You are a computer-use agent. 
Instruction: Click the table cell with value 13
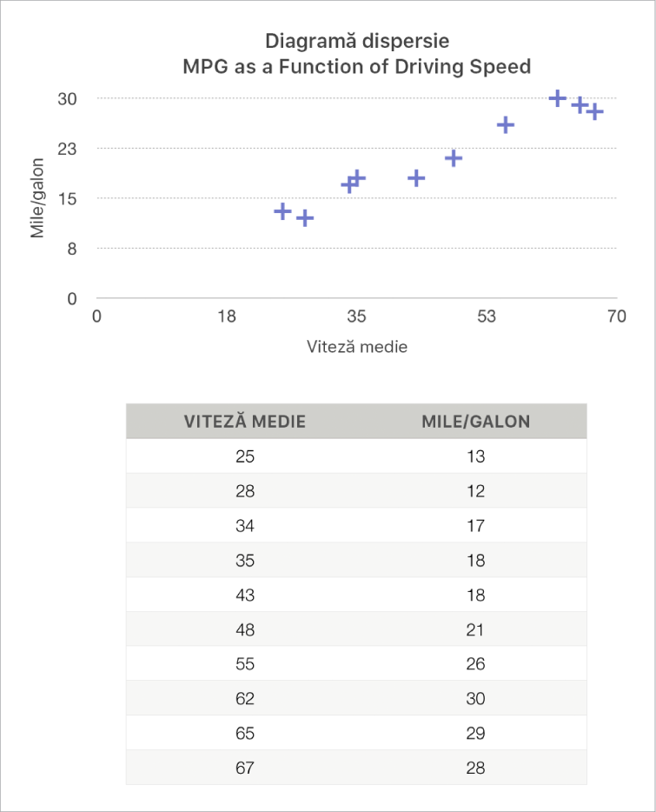point(475,456)
